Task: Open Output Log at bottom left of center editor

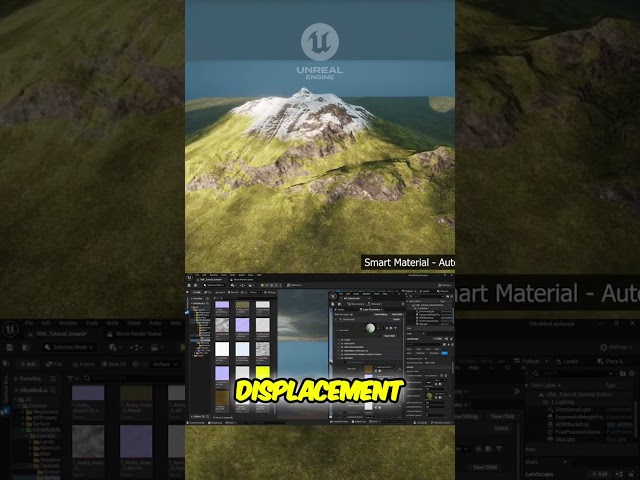Action: coord(215,423)
